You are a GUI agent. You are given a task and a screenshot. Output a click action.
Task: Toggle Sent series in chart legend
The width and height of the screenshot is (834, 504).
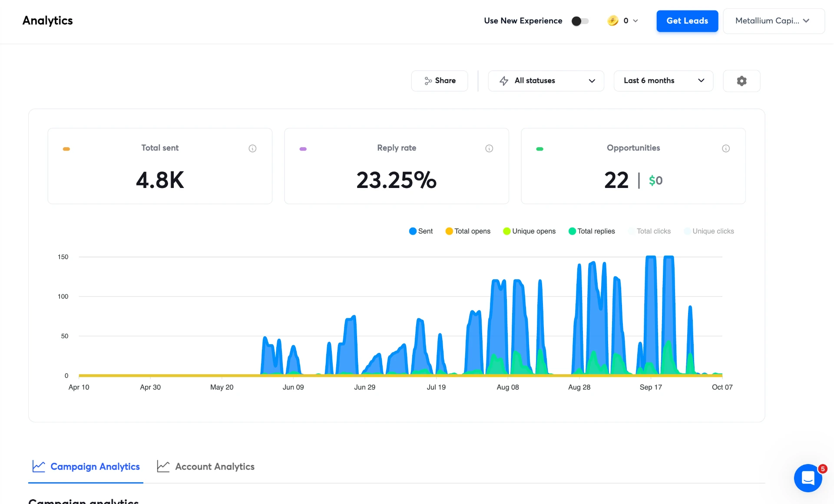(421, 231)
